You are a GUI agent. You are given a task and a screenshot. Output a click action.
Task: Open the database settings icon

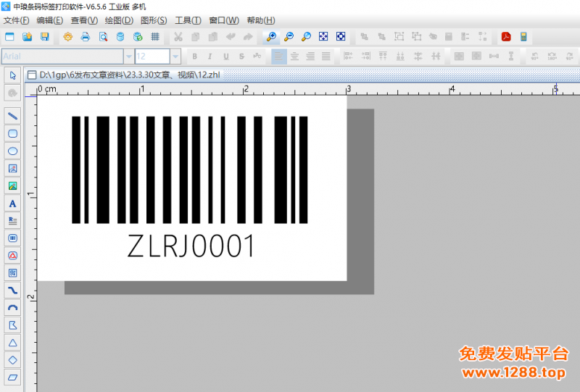pyautogui.click(x=120, y=37)
